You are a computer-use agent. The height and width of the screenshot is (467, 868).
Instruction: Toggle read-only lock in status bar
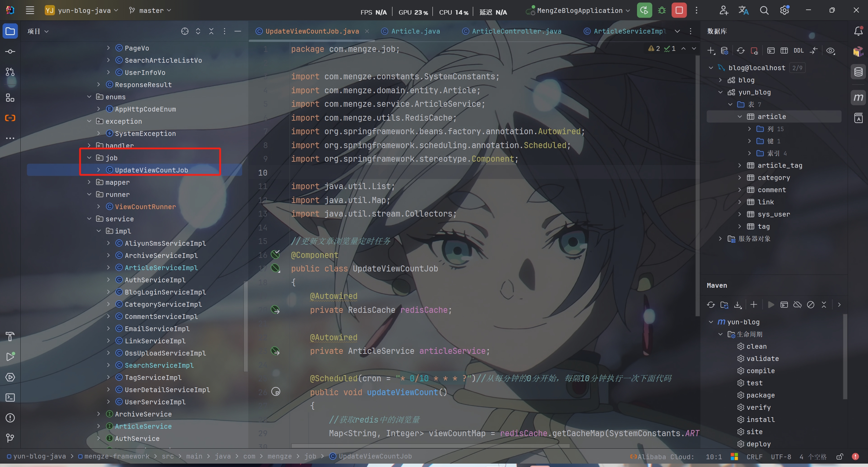coord(840,457)
